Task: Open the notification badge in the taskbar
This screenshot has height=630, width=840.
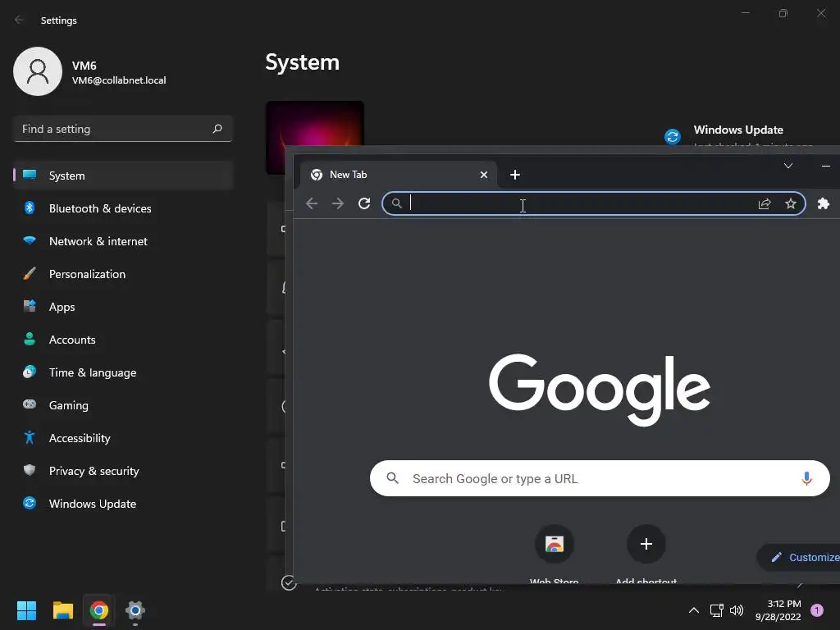Action: (817, 610)
